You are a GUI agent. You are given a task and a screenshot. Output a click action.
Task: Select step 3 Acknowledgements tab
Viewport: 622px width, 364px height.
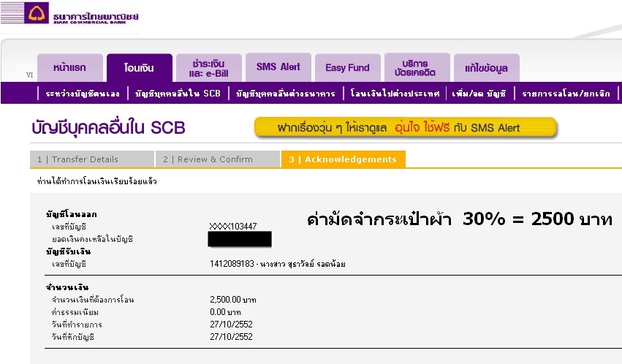pyautogui.click(x=344, y=159)
